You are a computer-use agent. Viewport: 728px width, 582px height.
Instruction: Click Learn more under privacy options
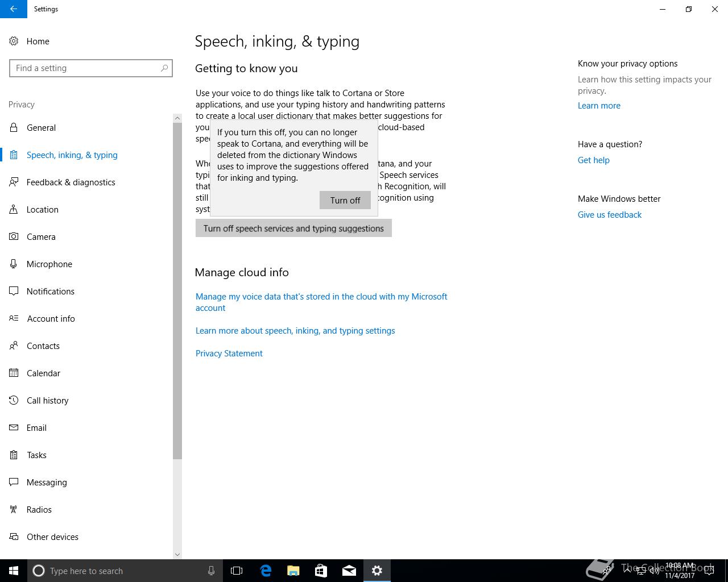click(599, 106)
